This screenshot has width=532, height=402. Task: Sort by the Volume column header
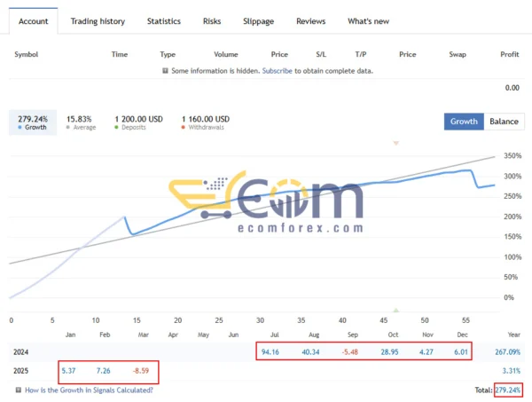225,54
